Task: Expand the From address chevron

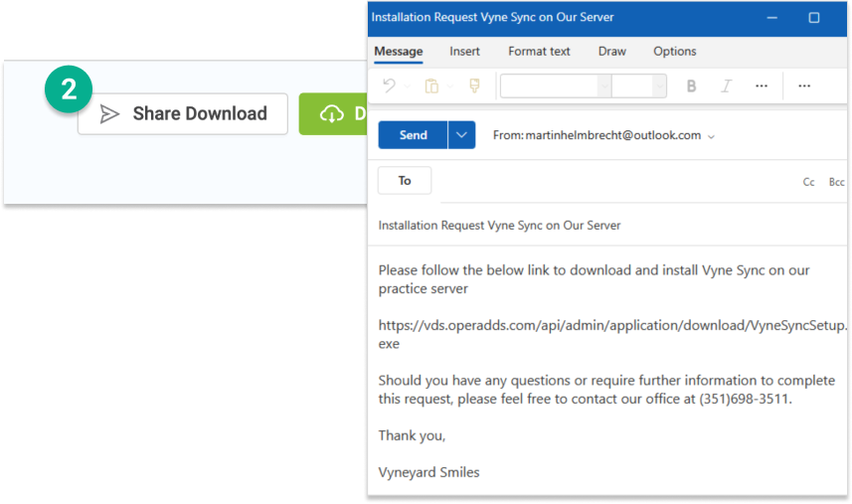Action: [x=711, y=136]
